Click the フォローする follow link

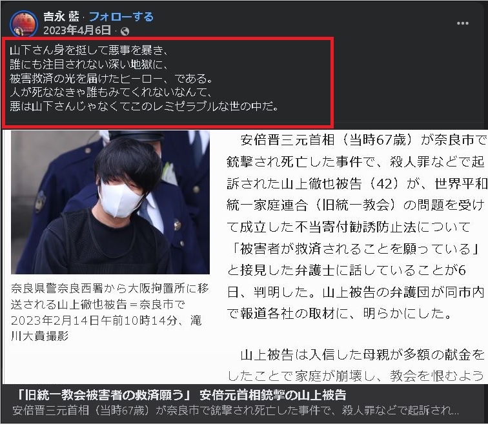pyautogui.click(x=121, y=17)
